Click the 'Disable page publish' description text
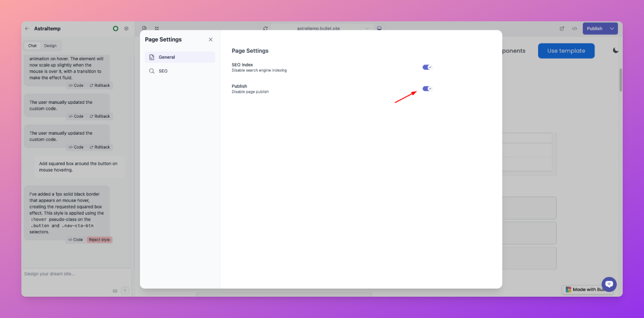This screenshot has height=318, width=644. 250,92
